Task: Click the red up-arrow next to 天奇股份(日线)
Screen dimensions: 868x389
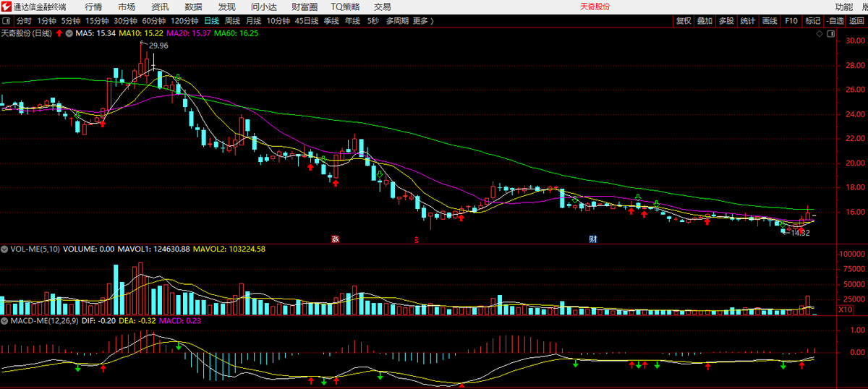Action: [x=59, y=33]
